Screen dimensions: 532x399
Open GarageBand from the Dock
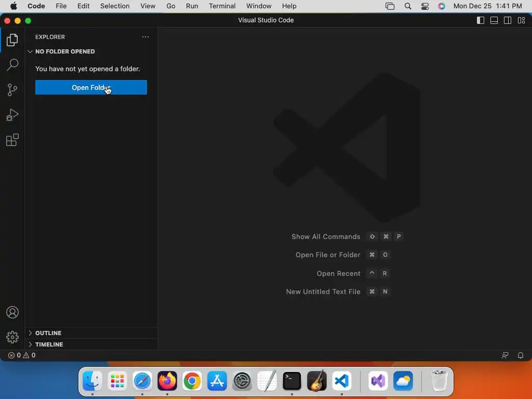pyautogui.click(x=317, y=381)
